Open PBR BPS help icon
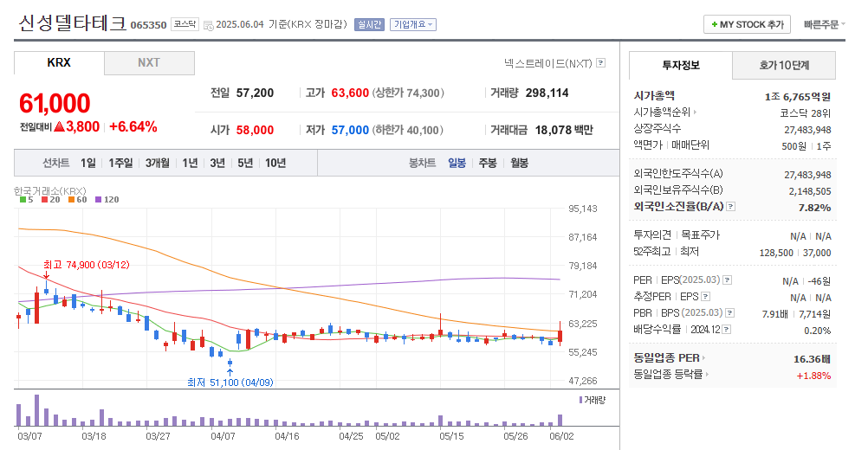 [729, 313]
